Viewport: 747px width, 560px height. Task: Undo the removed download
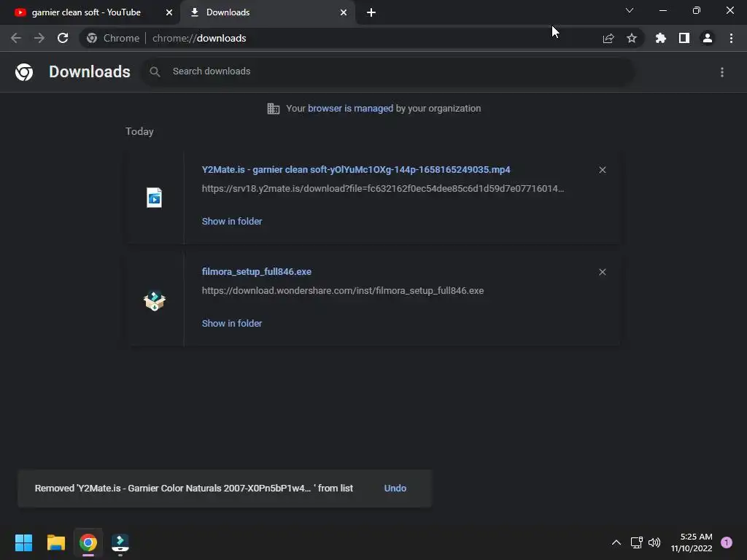tap(395, 489)
